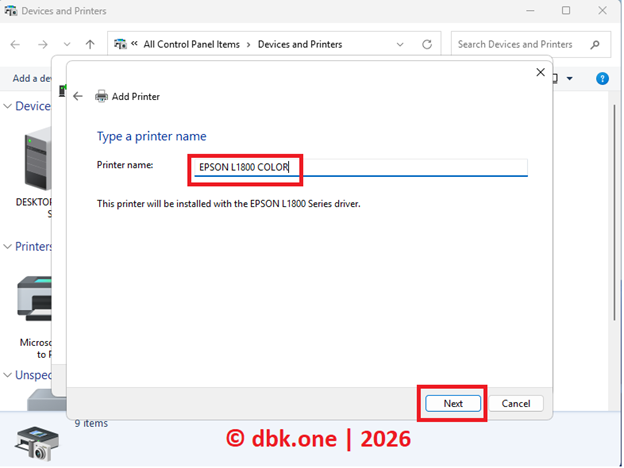
Task: Click the search magnifier icon
Action: coord(594,44)
